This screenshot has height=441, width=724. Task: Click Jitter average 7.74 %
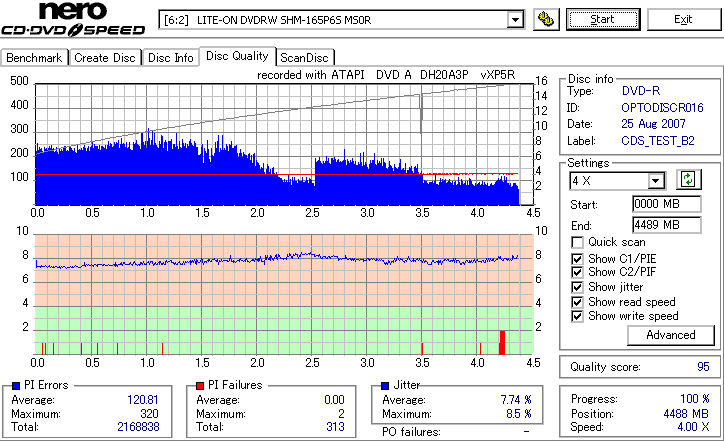pos(516,400)
